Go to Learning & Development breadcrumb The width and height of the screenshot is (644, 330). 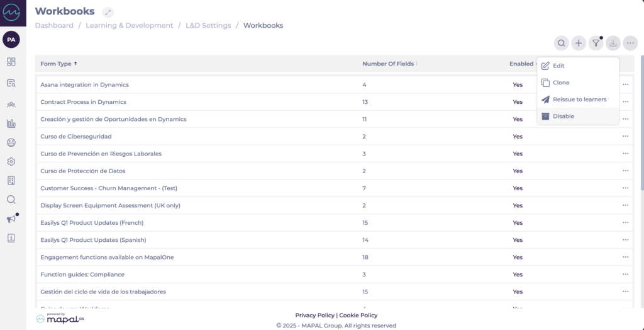tap(129, 26)
